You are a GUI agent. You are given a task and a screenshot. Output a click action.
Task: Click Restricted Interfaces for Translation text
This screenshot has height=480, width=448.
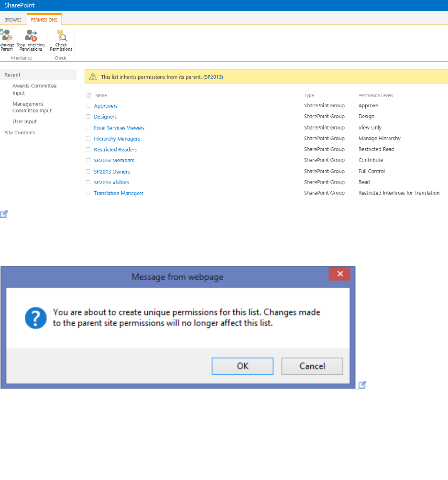click(x=399, y=193)
